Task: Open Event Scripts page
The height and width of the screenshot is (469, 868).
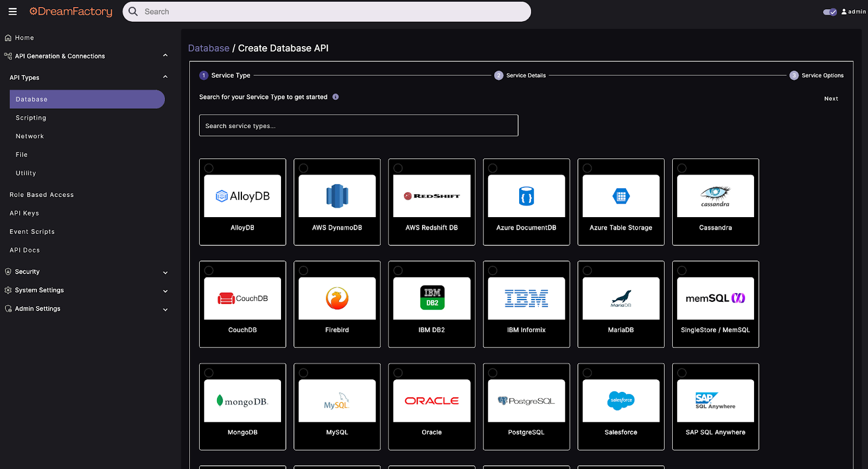Action: coord(32,232)
